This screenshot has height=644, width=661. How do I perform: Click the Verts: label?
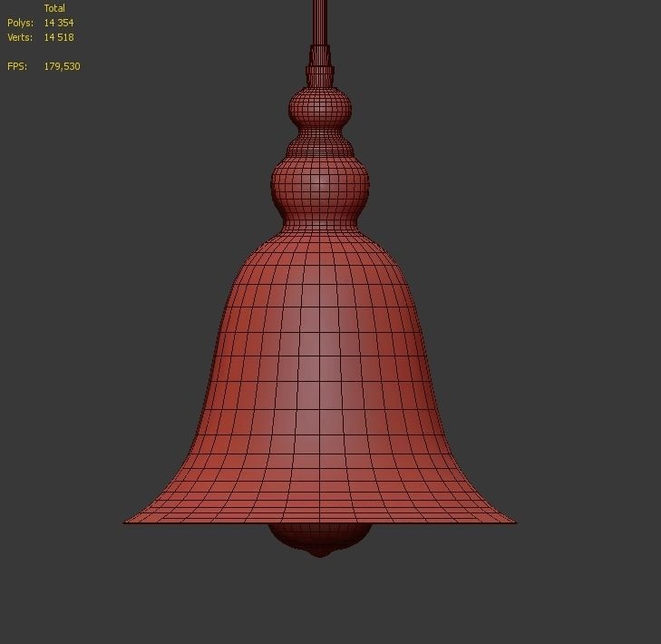coord(20,37)
